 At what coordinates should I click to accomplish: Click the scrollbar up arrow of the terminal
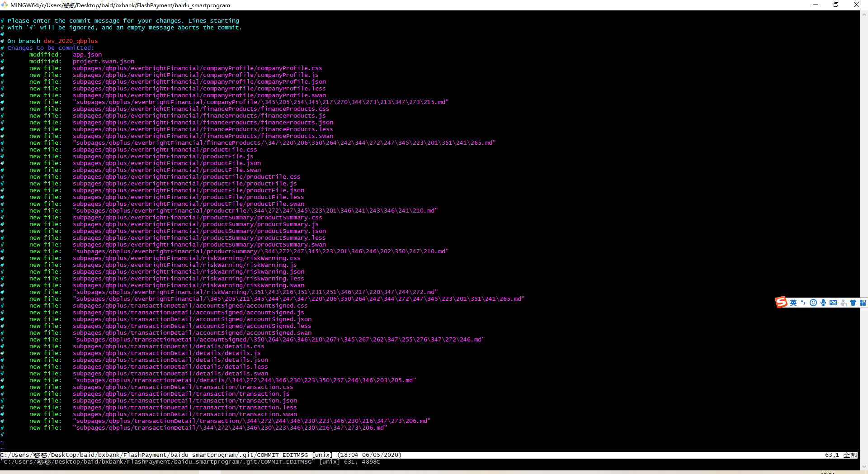tap(864, 14)
